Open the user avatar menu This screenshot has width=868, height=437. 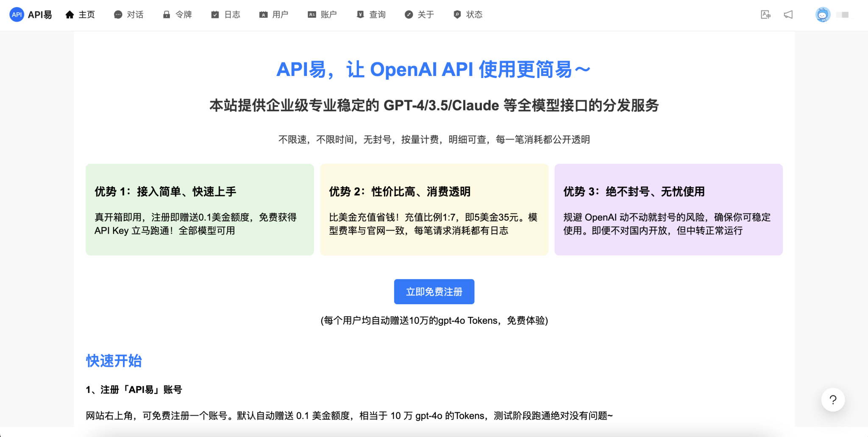coord(822,14)
